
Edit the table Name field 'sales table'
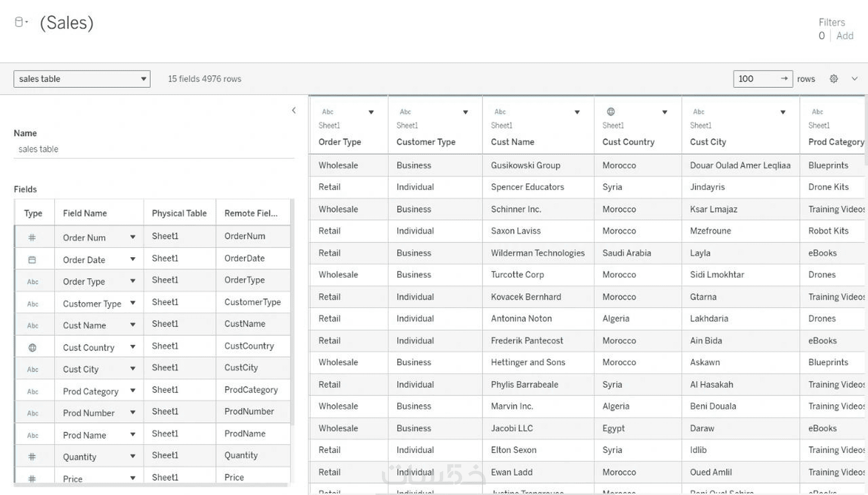click(153, 149)
